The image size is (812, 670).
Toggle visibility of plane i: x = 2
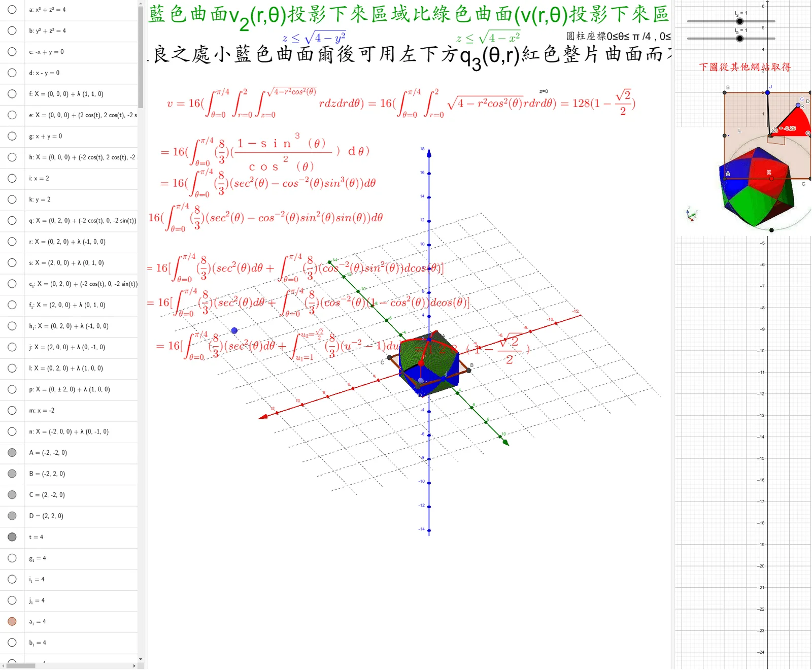pos(12,178)
